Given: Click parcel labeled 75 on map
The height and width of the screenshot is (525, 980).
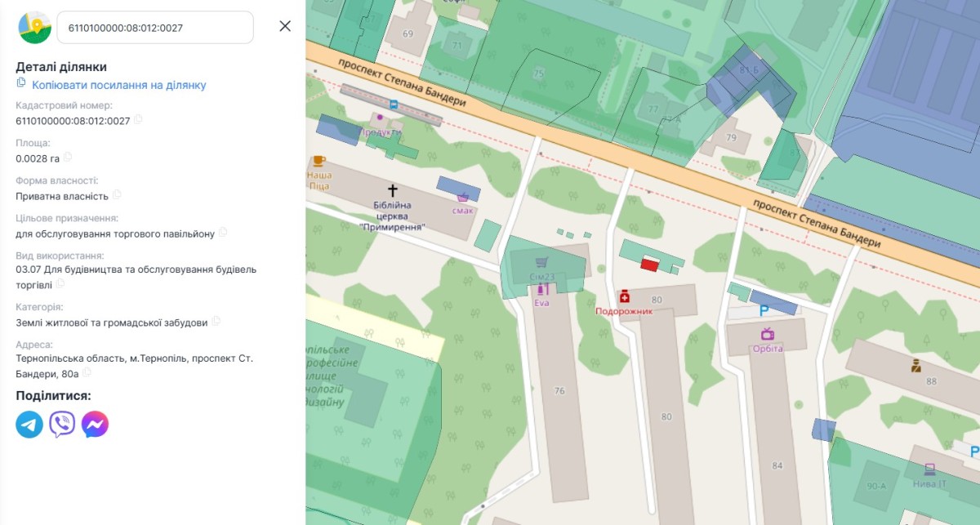Looking at the screenshot, I should (x=538, y=73).
